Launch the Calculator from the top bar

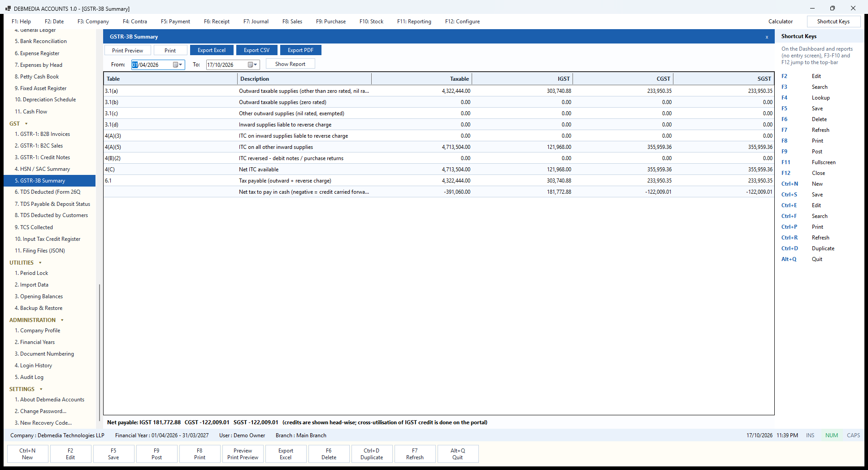[781, 22]
